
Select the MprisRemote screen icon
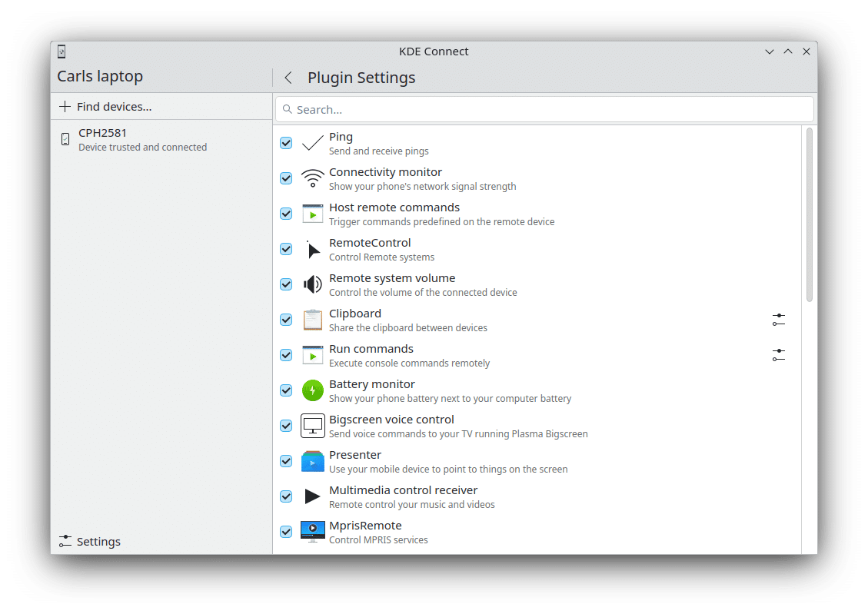(312, 531)
